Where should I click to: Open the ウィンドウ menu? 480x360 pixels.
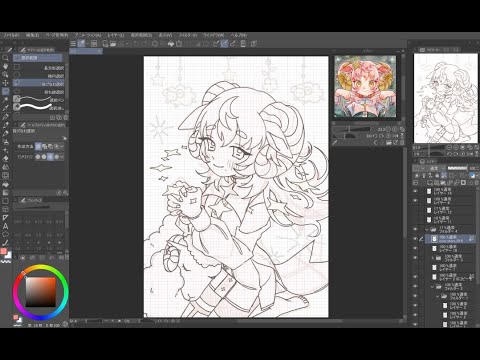(214, 35)
